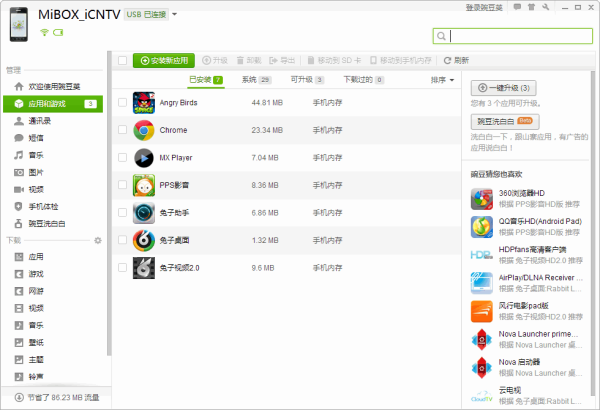Toggle the select-all checkbox in toolbar
The height and width of the screenshot is (410, 600).
[122, 60]
